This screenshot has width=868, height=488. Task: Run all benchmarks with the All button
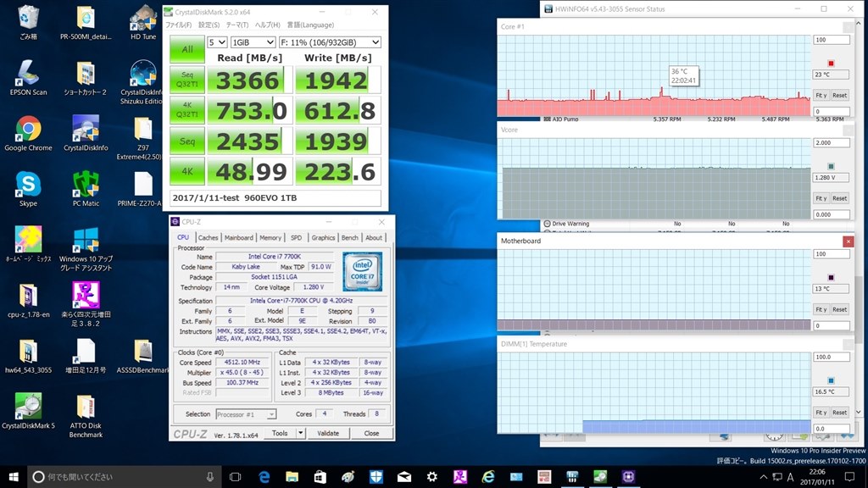point(187,49)
